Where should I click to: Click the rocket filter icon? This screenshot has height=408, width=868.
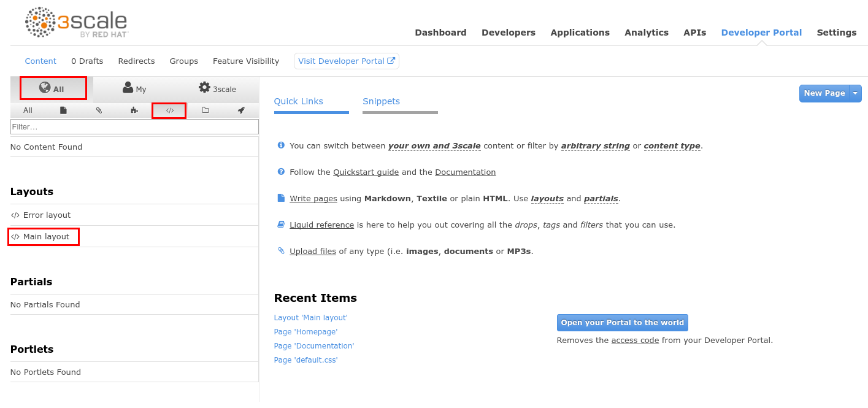pyautogui.click(x=240, y=110)
